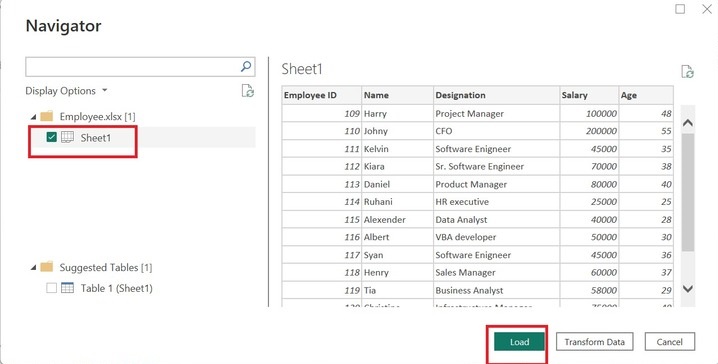Click the Ruhani name cell
The image size is (718, 364).
tap(397, 201)
